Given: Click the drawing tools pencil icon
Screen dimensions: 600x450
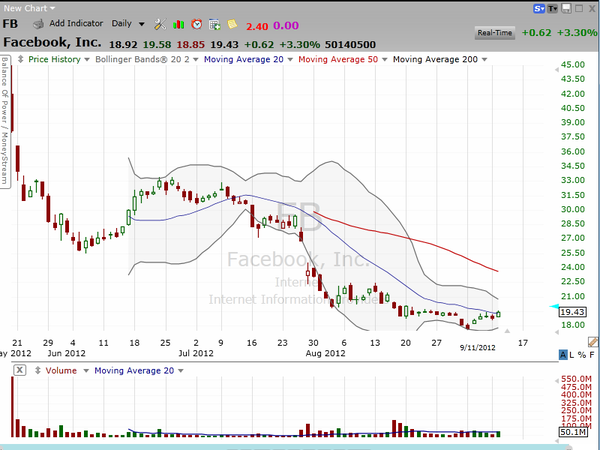Looking at the screenshot, I should (593, 342).
